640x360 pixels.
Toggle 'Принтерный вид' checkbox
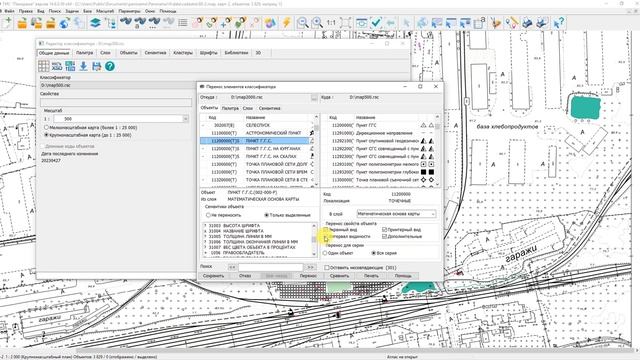tap(384, 230)
